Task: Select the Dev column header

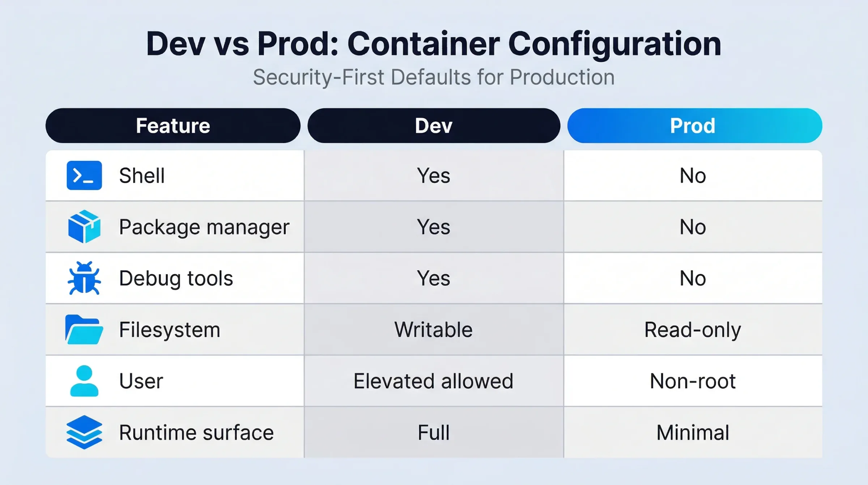Action: tap(434, 126)
